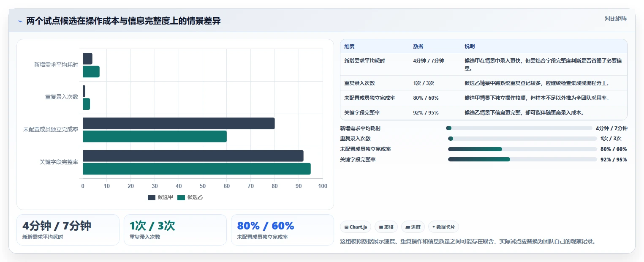Toggle the 候选乙 legend swatch
This screenshot has width=644, height=262.
click(181, 197)
